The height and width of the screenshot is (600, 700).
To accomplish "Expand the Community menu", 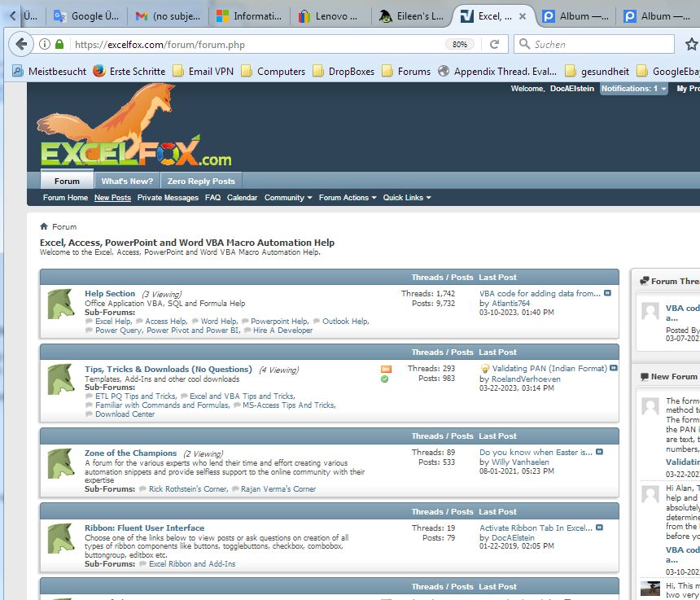I will [288, 198].
